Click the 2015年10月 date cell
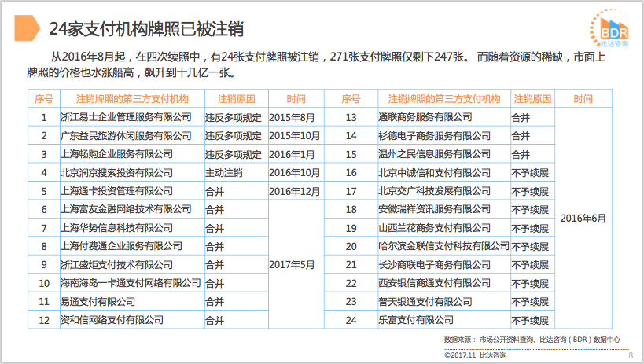The image size is (644, 364). coord(295,136)
